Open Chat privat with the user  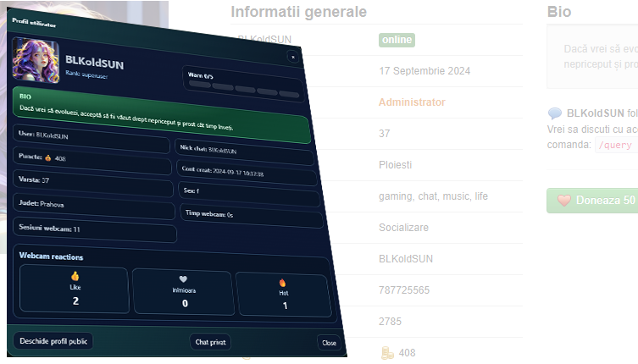(210, 343)
